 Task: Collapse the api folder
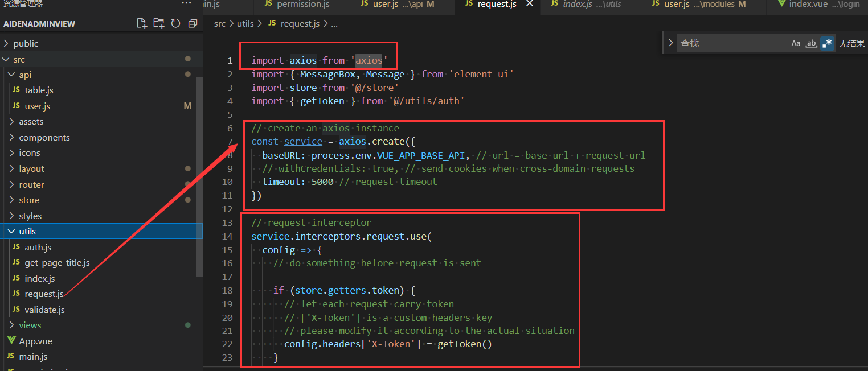[25, 75]
